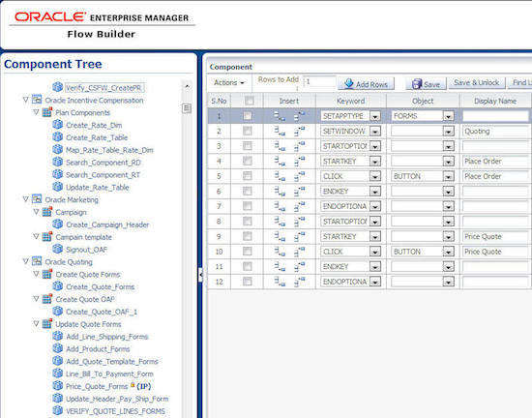Check the checkbox for row 1 SETAPPTYPE
This screenshot has width=532, height=418.
coord(248,116)
